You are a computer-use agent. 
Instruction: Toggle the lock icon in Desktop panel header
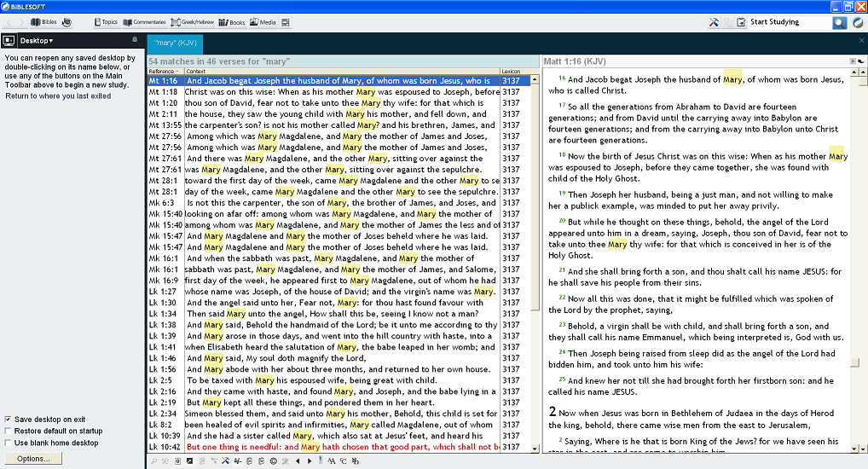tap(135, 39)
